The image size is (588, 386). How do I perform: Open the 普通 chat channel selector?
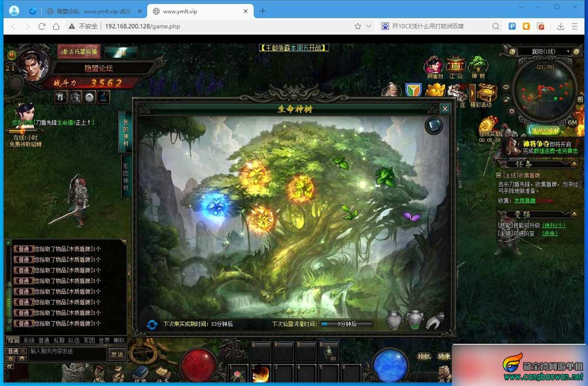16,351
